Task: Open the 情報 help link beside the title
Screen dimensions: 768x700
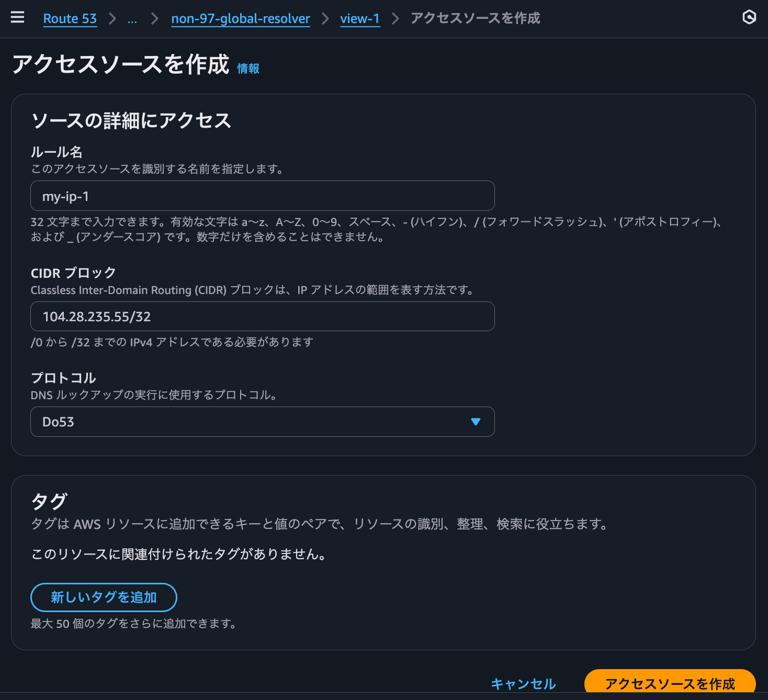Action: click(249, 68)
